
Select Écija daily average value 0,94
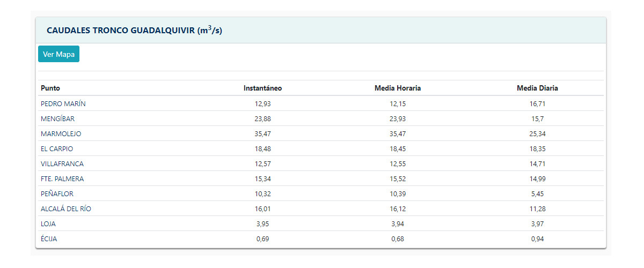click(x=537, y=239)
